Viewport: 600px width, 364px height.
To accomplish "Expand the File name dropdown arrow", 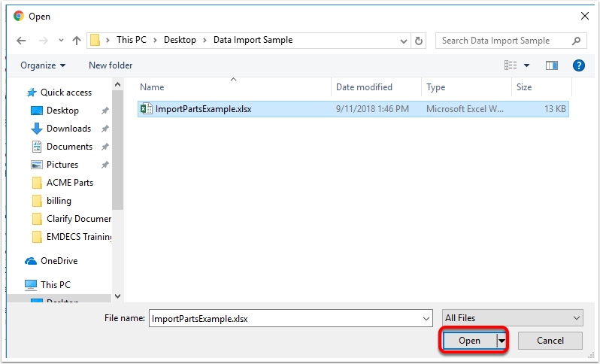I will click(426, 318).
